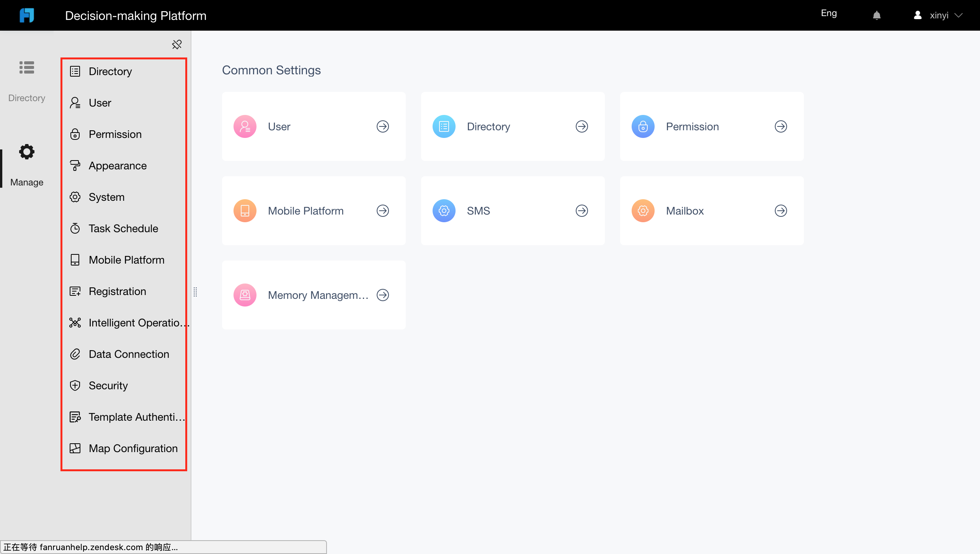Click the orange Mailbox icon
The height and width of the screenshot is (554, 980).
(643, 211)
